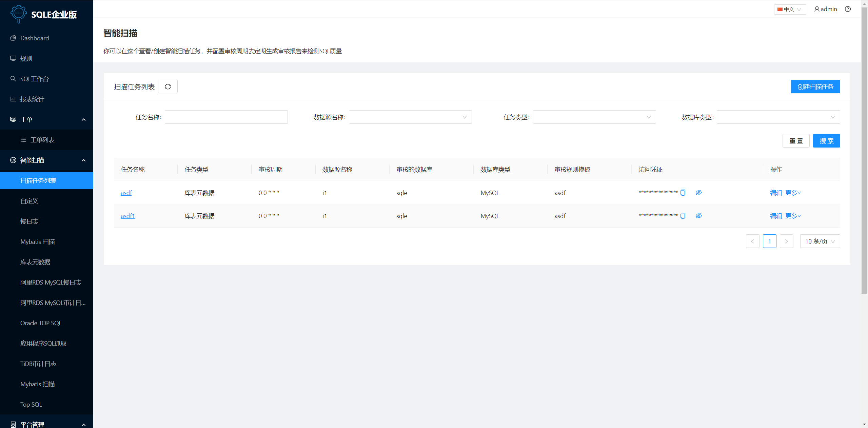Screen dimensions: 868x428
Task: Reveal hidden token for asdf row
Action: point(699,193)
